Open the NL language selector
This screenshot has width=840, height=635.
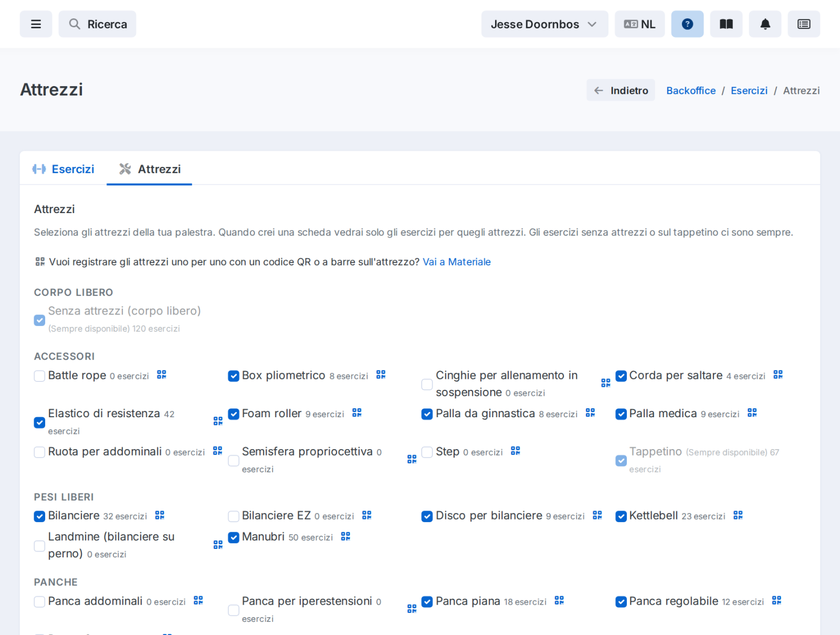pos(639,24)
